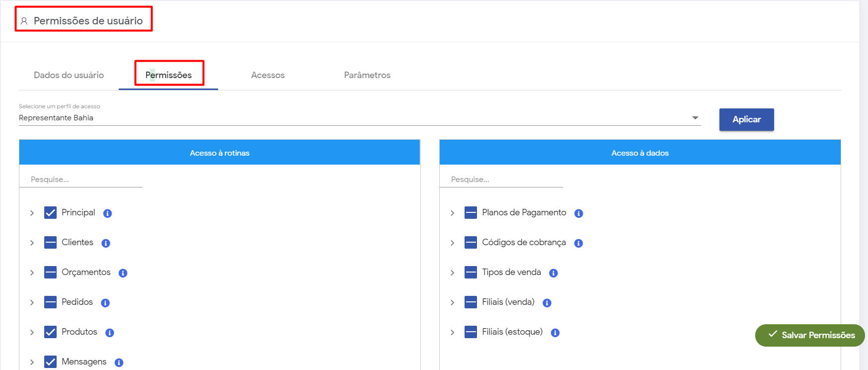
Task: Focus the search field under Acesso à dados
Action: pyautogui.click(x=501, y=180)
